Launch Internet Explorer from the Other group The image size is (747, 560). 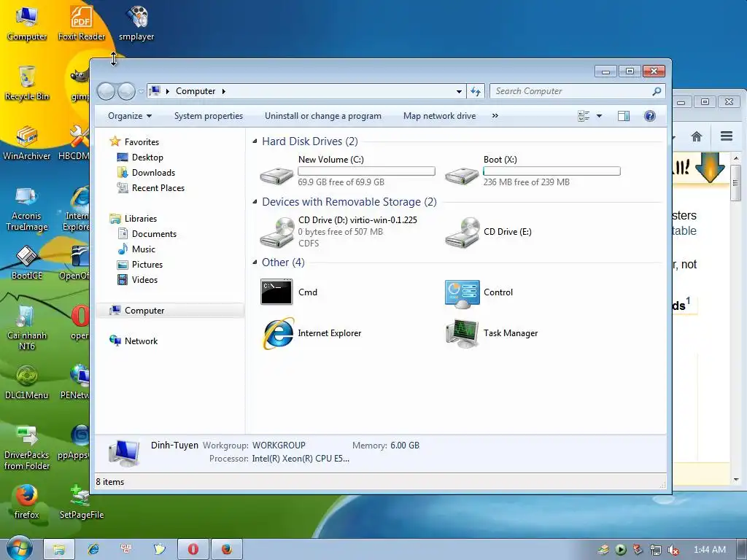tap(311, 332)
